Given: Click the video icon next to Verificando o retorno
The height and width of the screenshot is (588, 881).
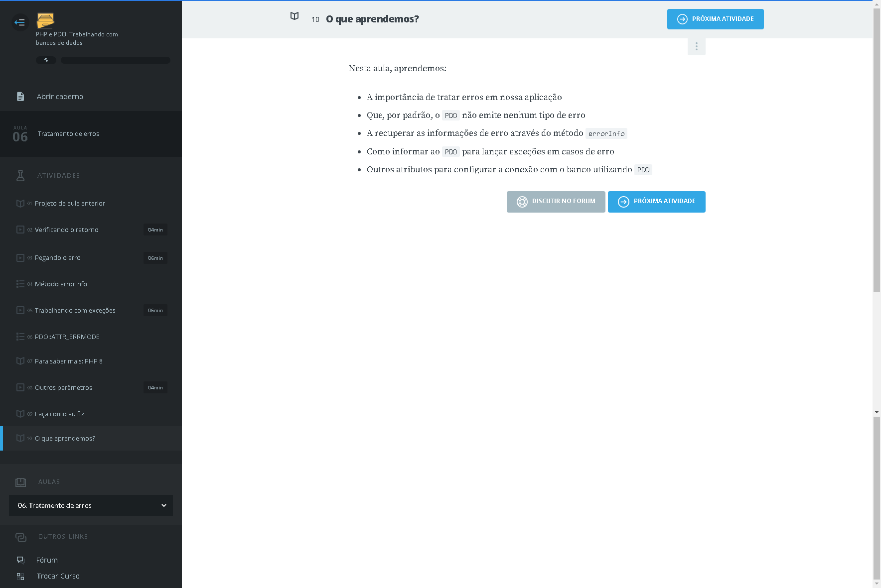Looking at the screenshot, I should pyautogui.click(x=20, y=230).
